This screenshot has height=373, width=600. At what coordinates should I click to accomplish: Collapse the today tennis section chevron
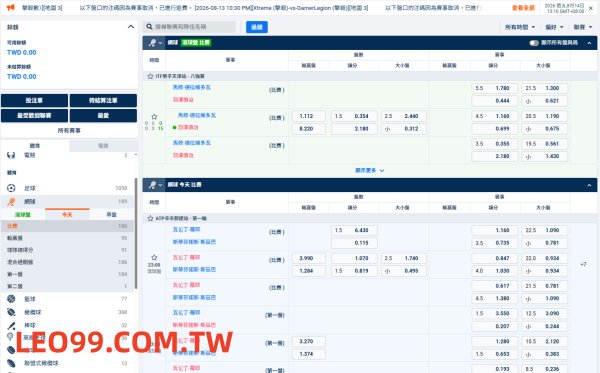pyautogui.click(x=589, y=185)
